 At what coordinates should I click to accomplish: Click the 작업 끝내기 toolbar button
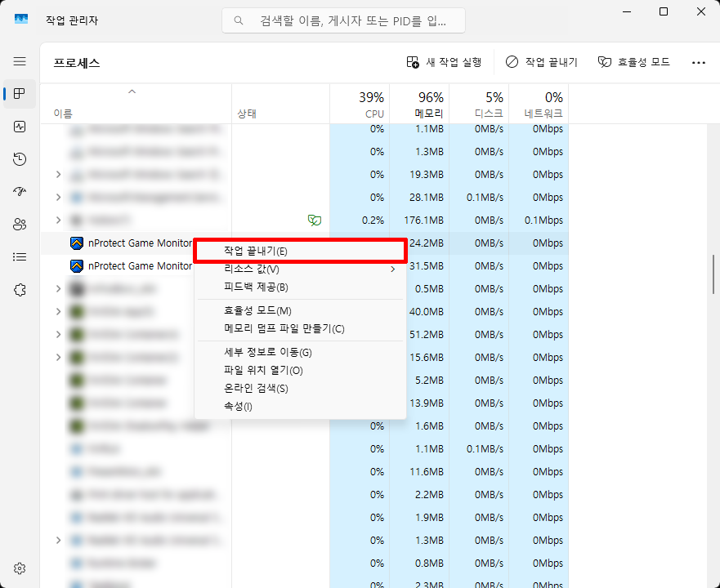[x=541, y=62]
